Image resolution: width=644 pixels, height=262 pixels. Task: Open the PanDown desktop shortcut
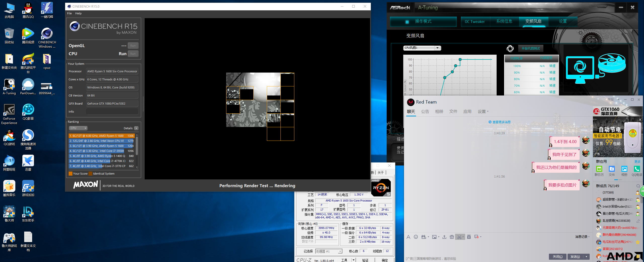pyautogui.click(x=28, y=87)
